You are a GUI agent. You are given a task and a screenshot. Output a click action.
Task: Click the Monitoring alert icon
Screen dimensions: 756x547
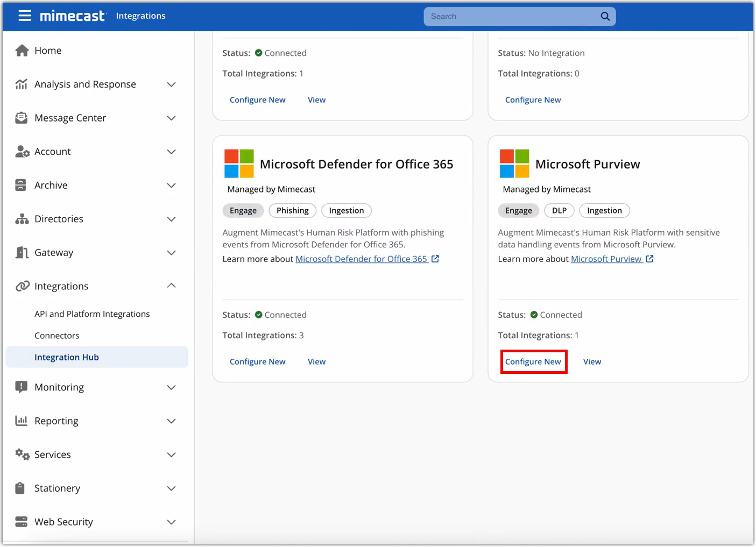[22, 387]
